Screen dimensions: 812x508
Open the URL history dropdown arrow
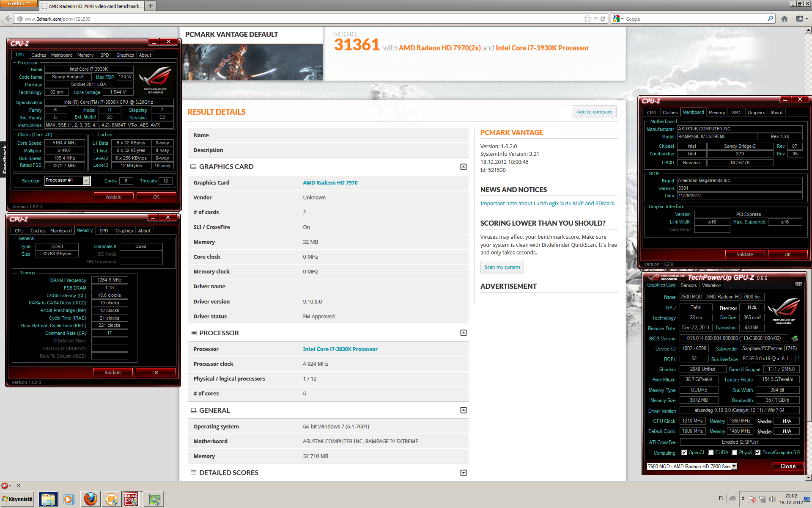coord(595,19)
